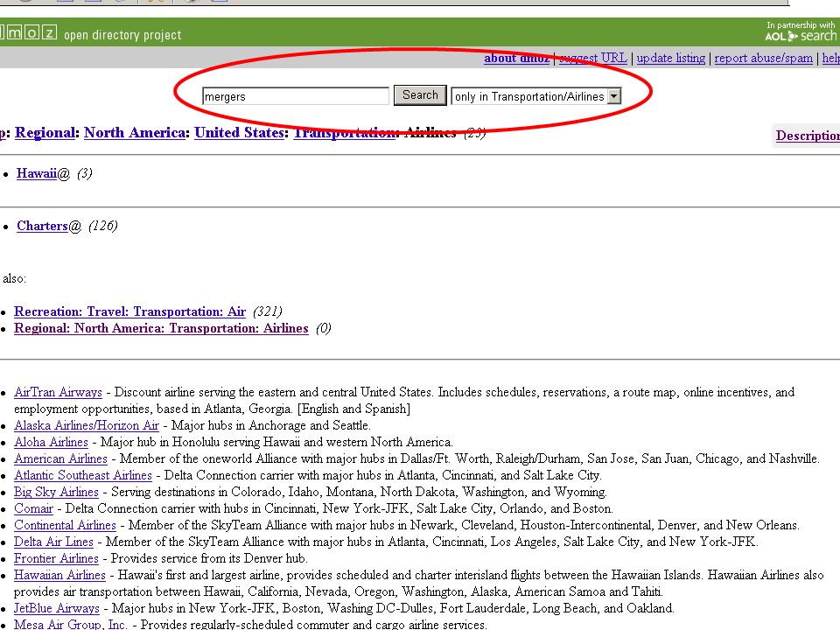This screenshot has width=840, height=630.
Task: Go to the Regional breadcrumb category
Action: coord(45,133)
